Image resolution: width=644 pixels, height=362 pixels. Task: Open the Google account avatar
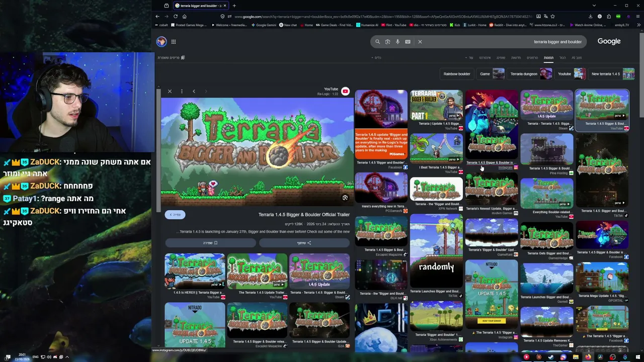[162, 42]
